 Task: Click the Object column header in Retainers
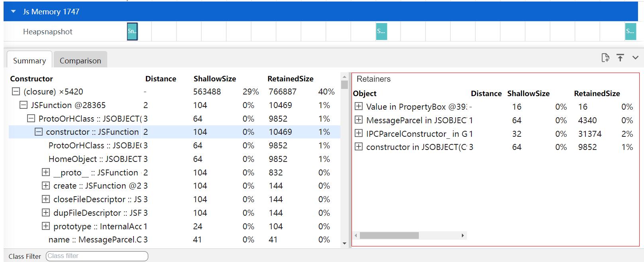[x=365, y=93]
